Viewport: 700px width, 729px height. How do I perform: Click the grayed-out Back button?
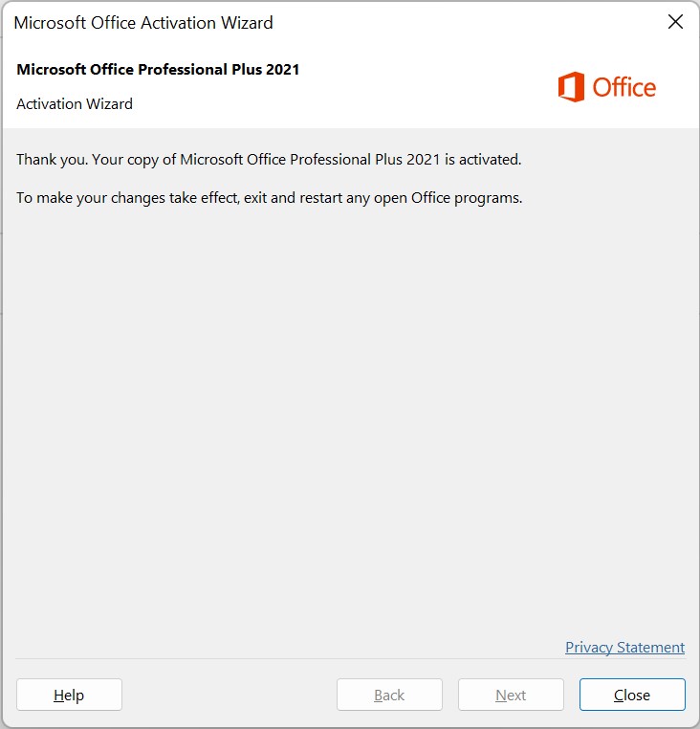coord(389,695)
